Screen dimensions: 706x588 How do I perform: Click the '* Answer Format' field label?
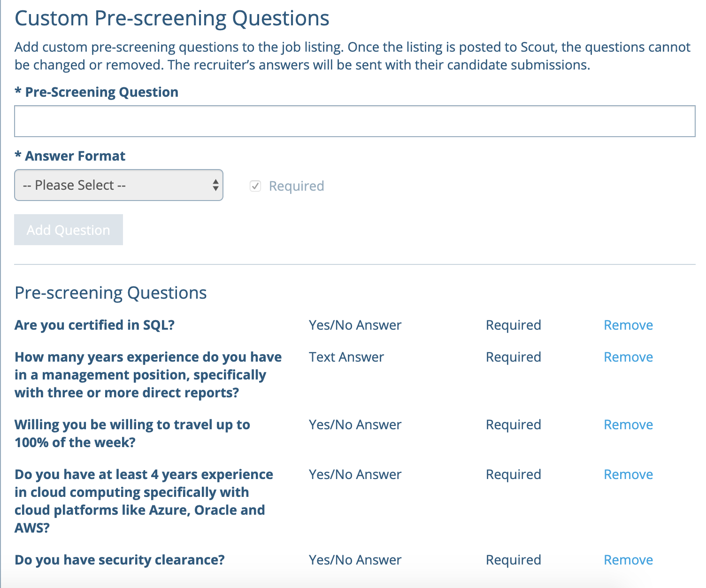pyautogui.click(x=70, y=156)
